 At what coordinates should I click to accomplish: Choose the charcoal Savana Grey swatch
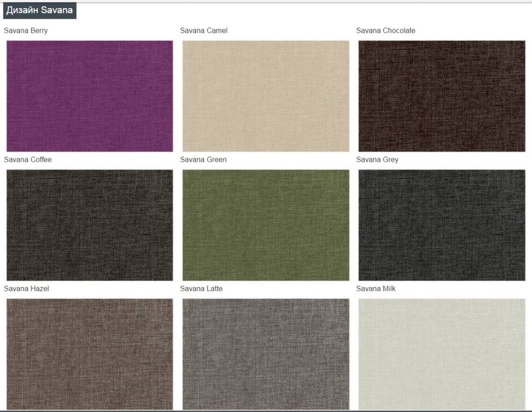click(x=442, y=225)
